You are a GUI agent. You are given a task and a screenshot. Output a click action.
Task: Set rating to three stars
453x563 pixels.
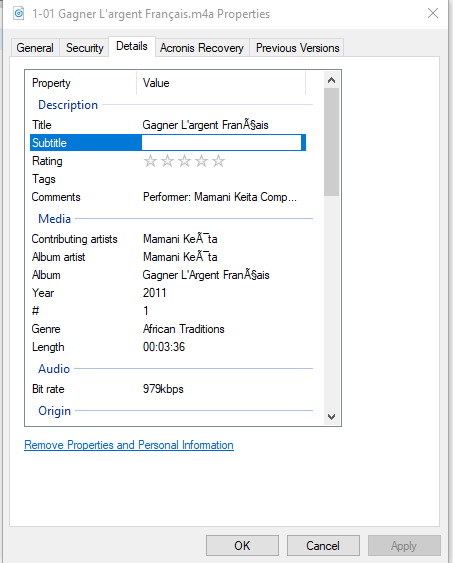pyautogui.click(x=185, y=161)
